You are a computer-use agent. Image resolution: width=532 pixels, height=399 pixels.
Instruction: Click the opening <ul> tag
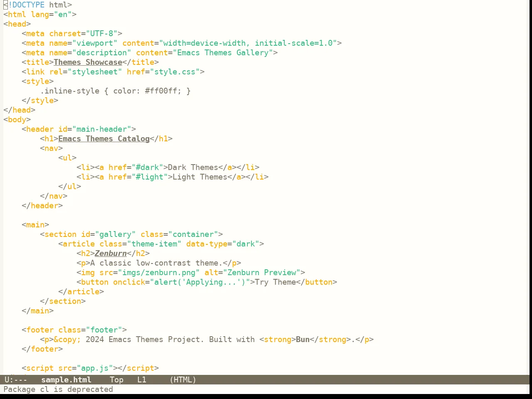pyautogui.click(x=67, y=158)
